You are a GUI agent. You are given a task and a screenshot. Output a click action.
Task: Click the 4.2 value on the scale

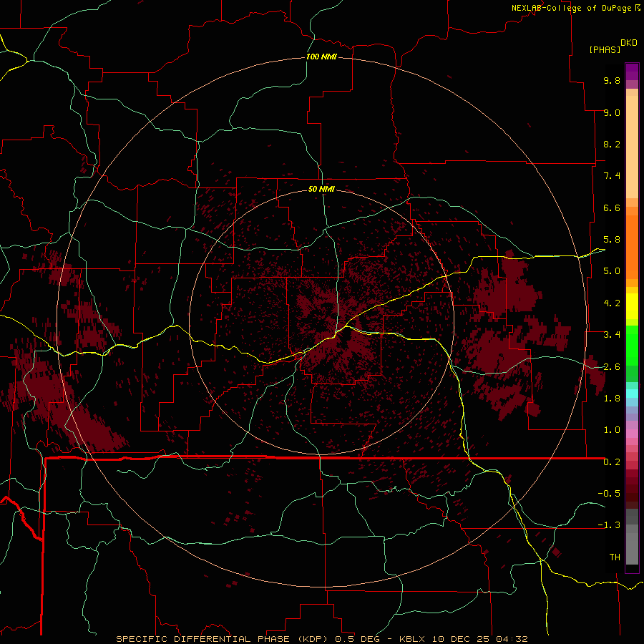(612, 303)
